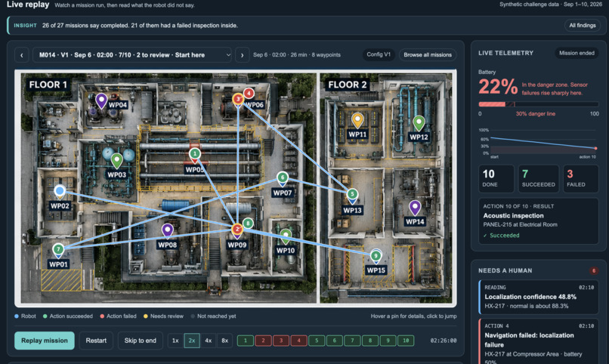Go to previous mission with left chevron
Screen dimensions: 609x364
point(22,55)
